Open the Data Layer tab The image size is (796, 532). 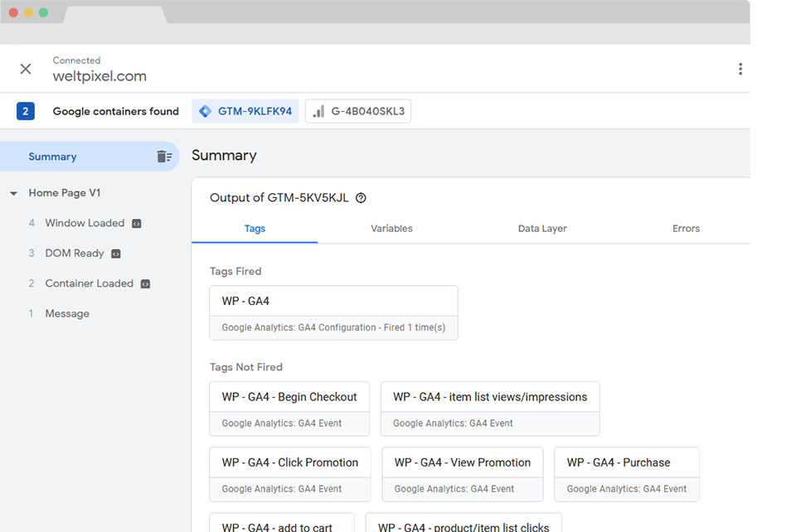point(542,229)
